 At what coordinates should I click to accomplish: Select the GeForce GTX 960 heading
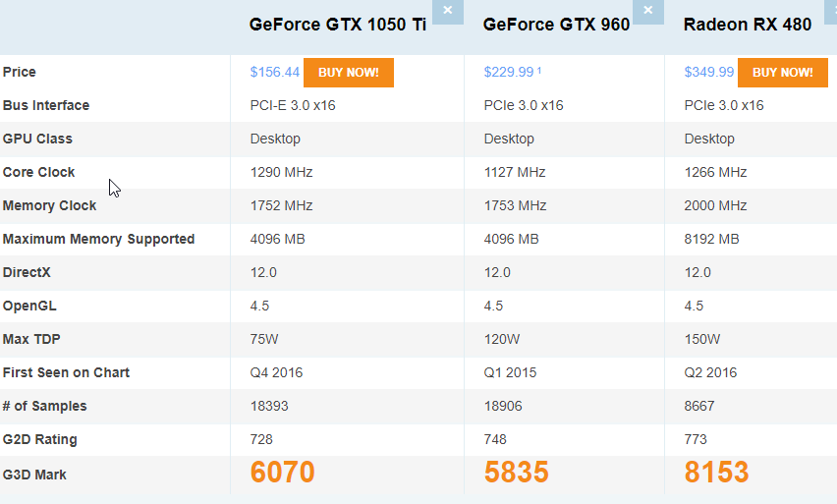point(556,25)
